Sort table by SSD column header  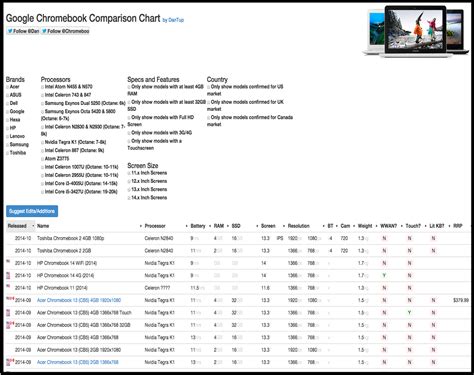(x=236, y=226)
